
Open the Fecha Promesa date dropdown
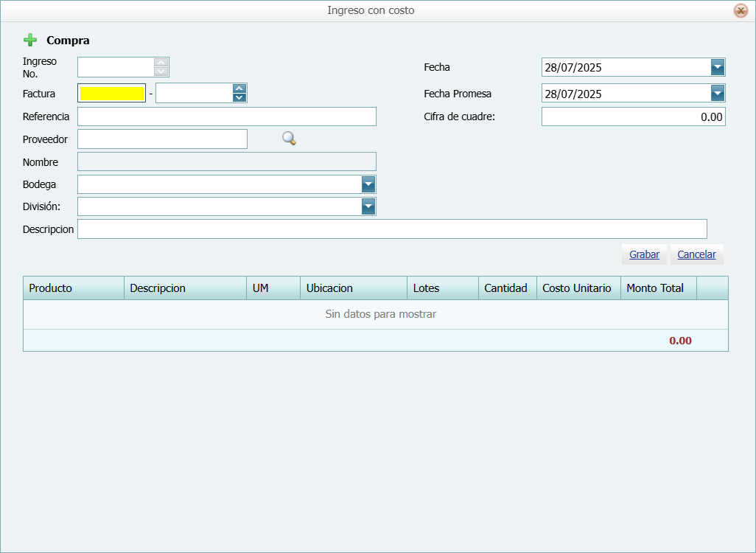point(718,94)
